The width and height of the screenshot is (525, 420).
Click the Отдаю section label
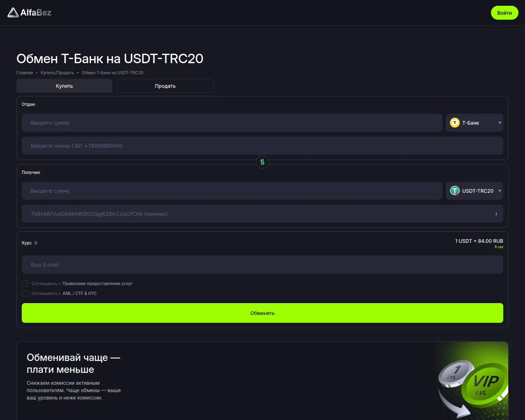coord(28,104)
